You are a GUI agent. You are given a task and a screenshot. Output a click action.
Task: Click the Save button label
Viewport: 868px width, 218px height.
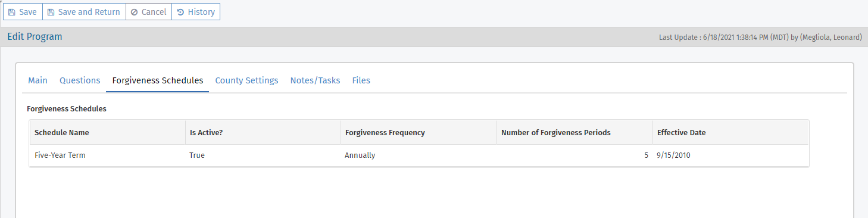point(27,12)
